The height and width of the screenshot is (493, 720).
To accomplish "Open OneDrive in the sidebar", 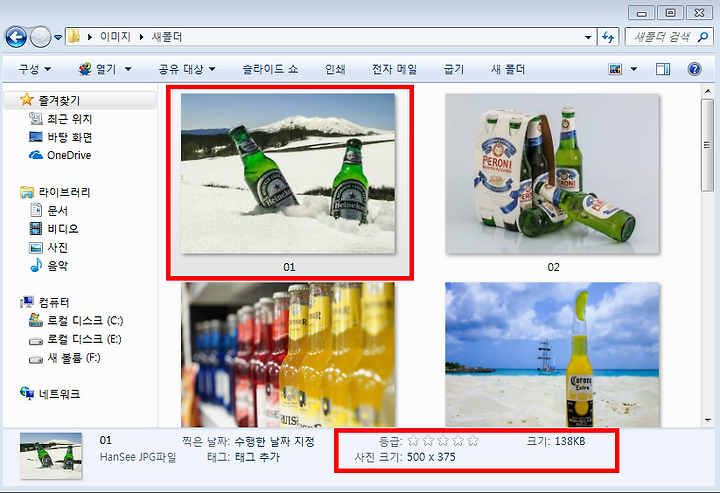I will click(x=69, y=155).
